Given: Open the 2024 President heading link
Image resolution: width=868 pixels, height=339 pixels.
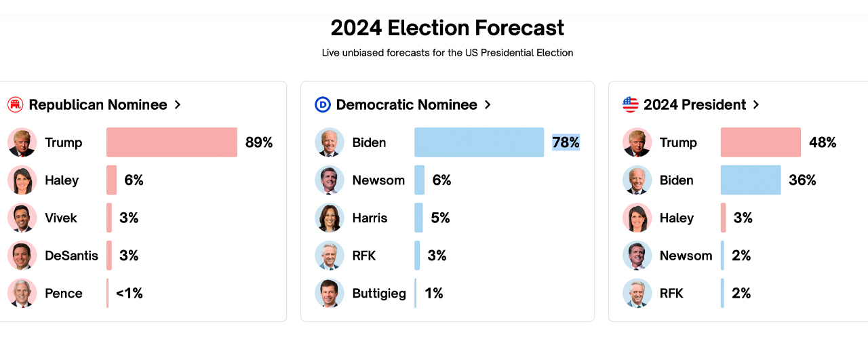Looking at the screenshot, I should pyautogui.click(x=694, y=104).
